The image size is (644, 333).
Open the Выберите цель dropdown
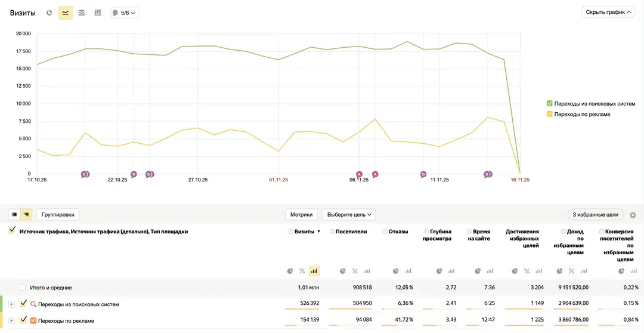point(349,214)
